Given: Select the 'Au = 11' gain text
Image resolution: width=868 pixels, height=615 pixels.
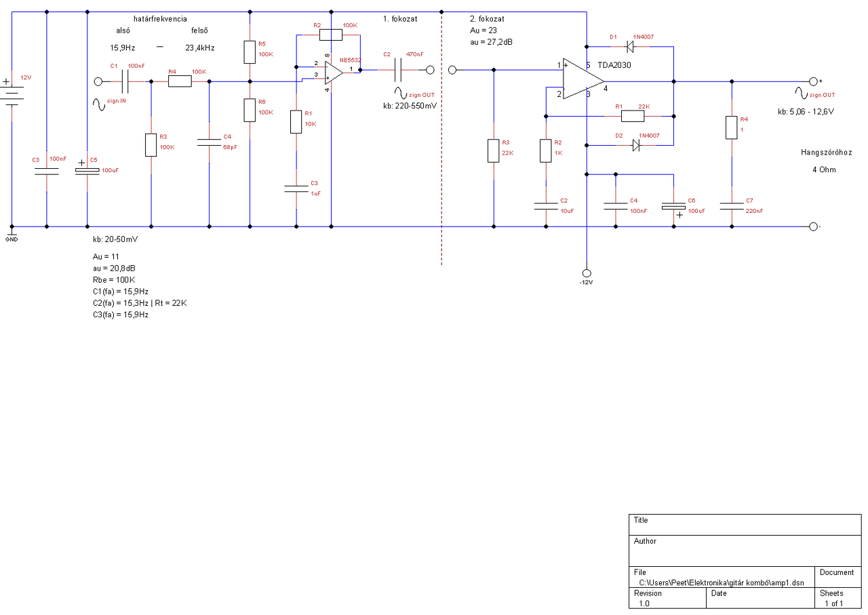Looking at the screenshot, I should coord(106,257).
